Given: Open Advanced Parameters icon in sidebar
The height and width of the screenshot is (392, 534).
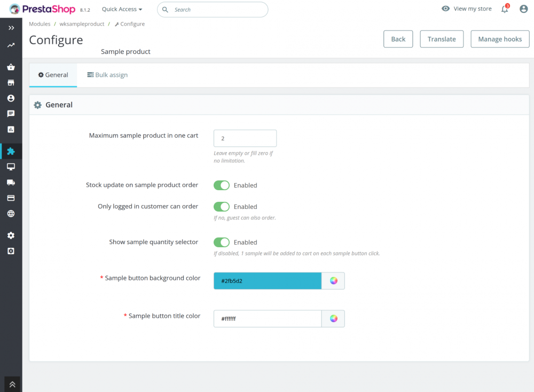Looking at the screenshot, I should pos(11,252).
